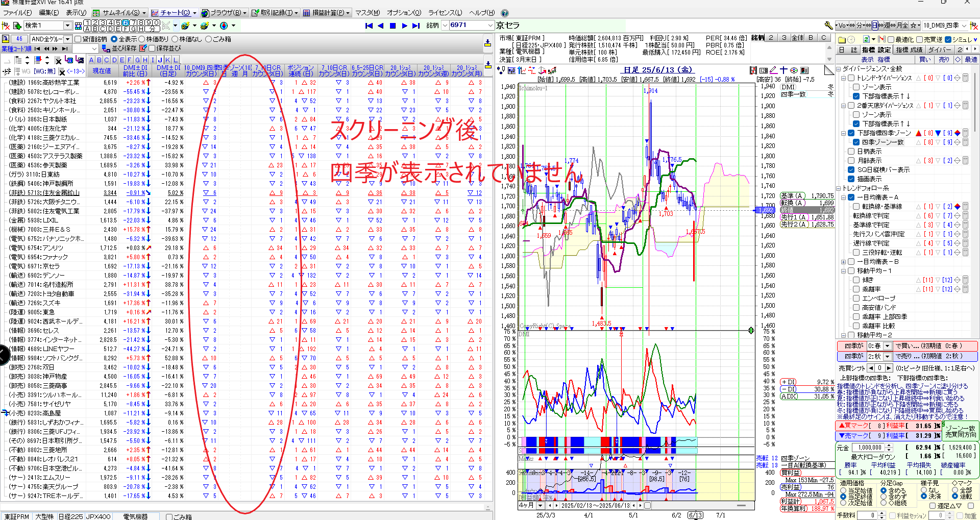Click the ゾーン一致 売買同方向 button

point(961,431)
